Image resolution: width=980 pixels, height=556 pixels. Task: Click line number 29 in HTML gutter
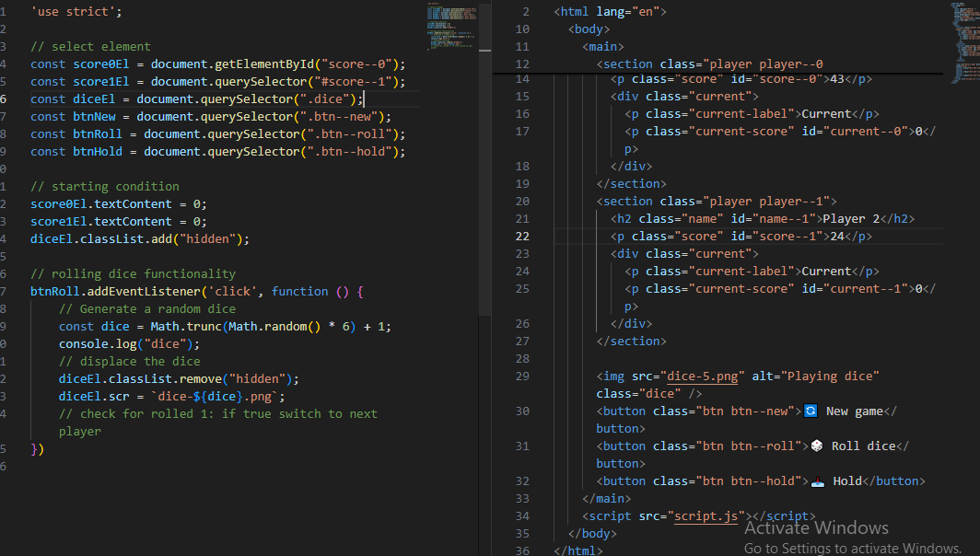[x=522, y=376]
